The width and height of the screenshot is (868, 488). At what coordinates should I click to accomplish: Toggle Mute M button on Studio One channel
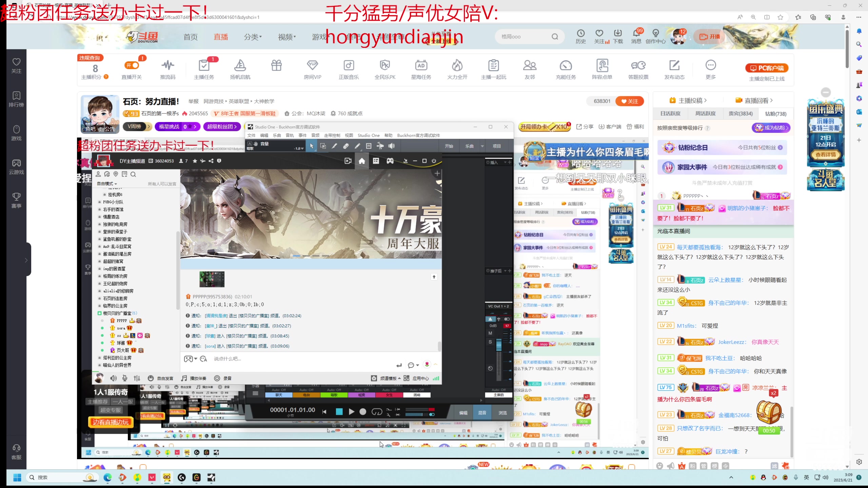490,333
